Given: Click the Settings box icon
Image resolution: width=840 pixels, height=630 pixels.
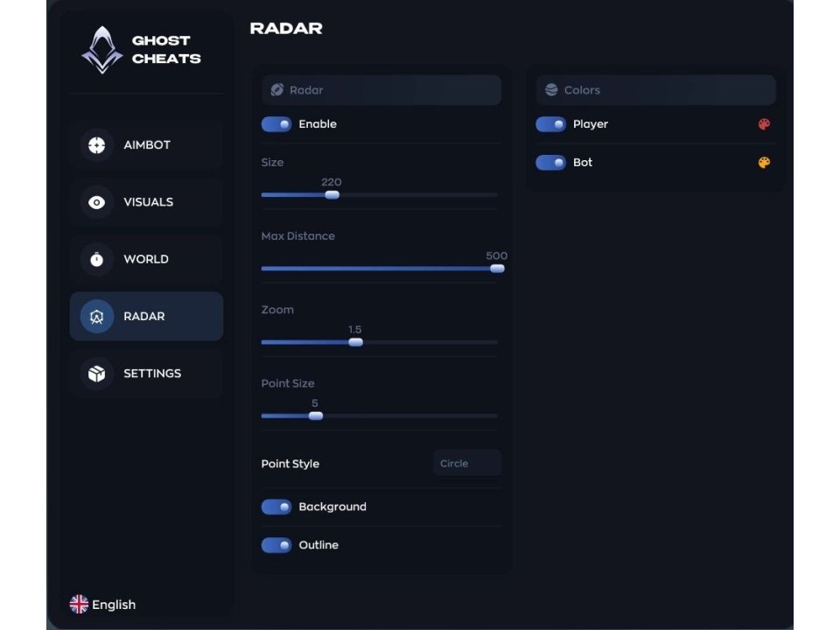Looking at the screenshot, I should [x=96, y=374].
